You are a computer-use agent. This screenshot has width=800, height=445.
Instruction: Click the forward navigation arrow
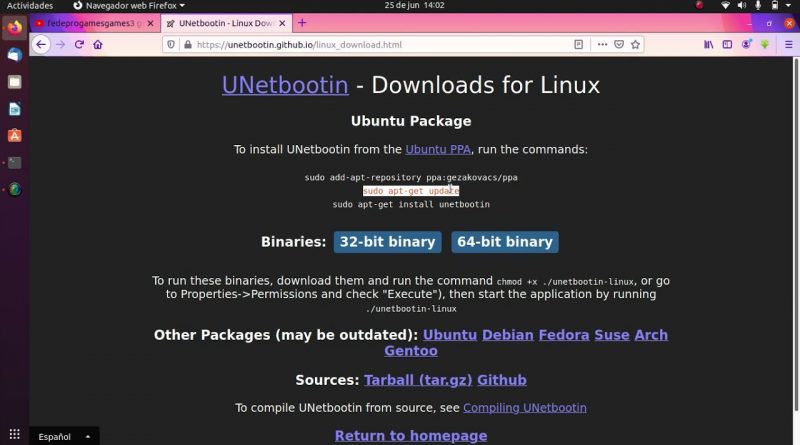coord(60,44)
